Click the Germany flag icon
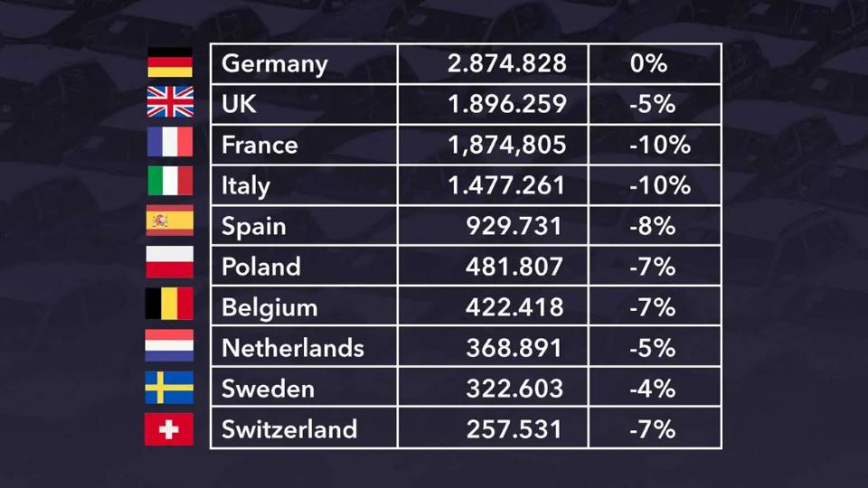 (x=170, y=62)
